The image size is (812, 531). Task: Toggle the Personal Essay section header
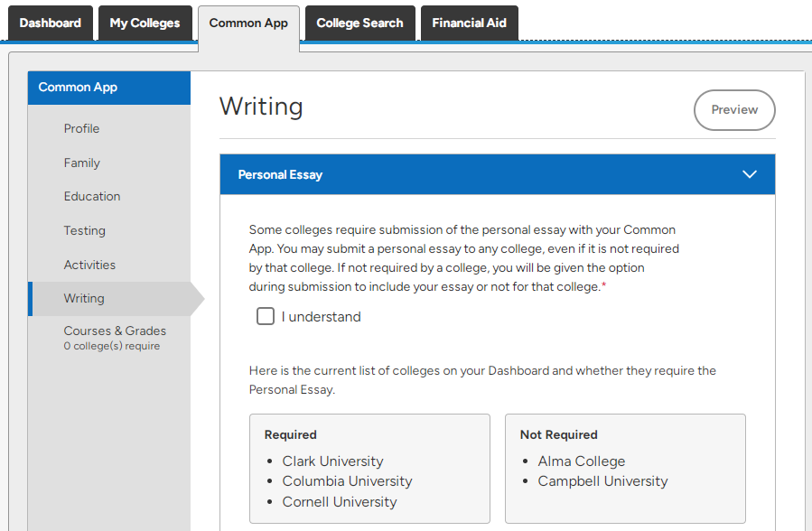[x=497, y=174]
